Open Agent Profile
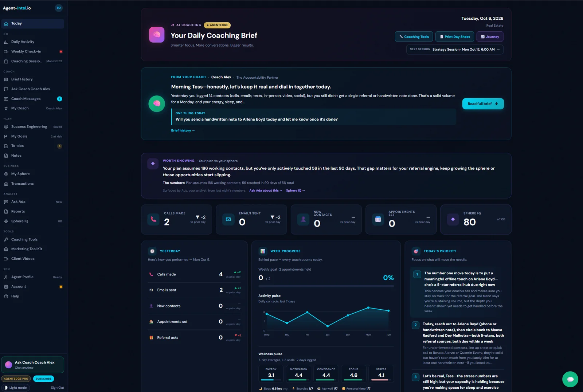Image resolution: width=583 pixels, height=392 pixels. pyautogui.click(x=33, y=277)
